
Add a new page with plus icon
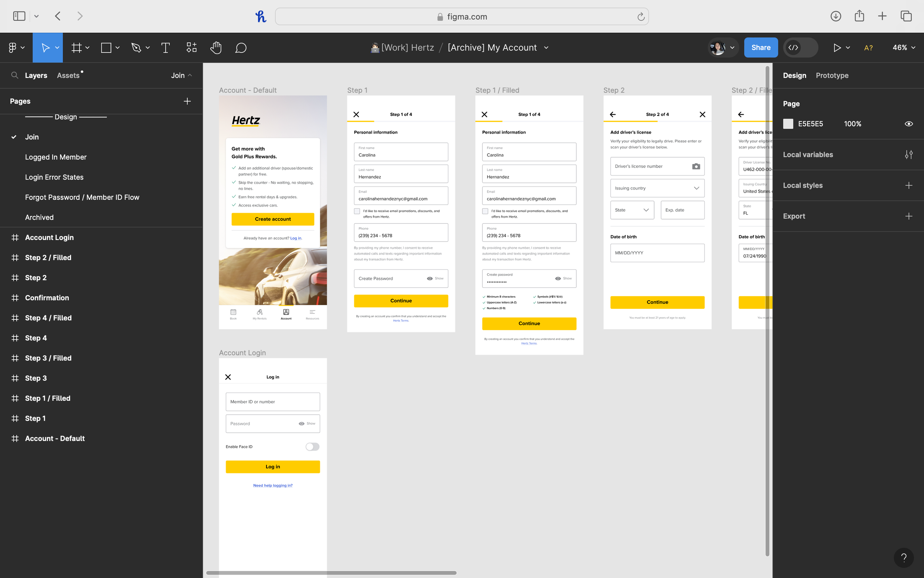point(187,101)
